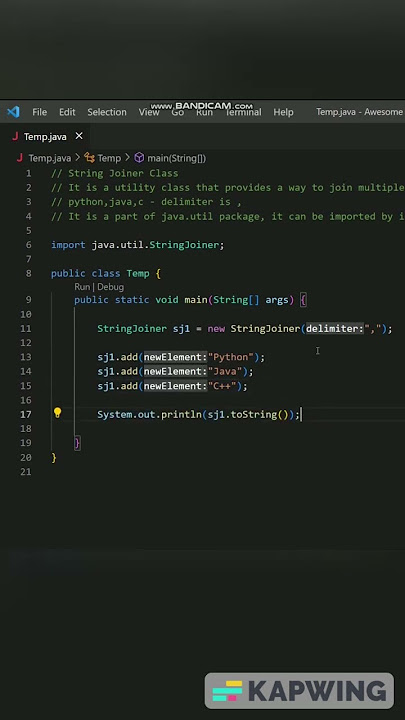Click the method cube icon in breadcrumb
The image size is (405, 720).
pos(139,158)
